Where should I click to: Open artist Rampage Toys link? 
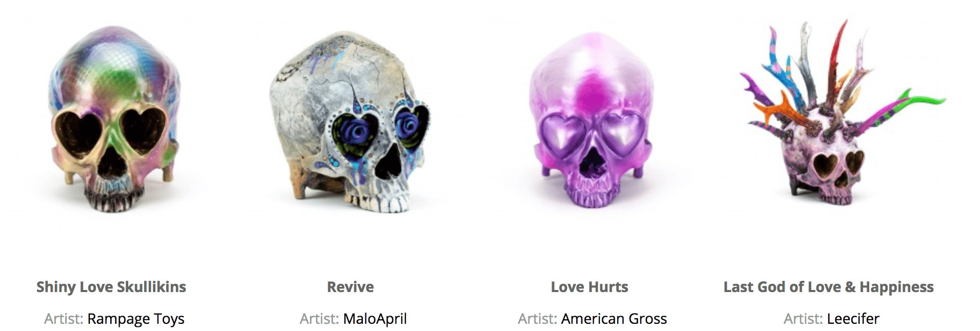(x=136, y=319)
